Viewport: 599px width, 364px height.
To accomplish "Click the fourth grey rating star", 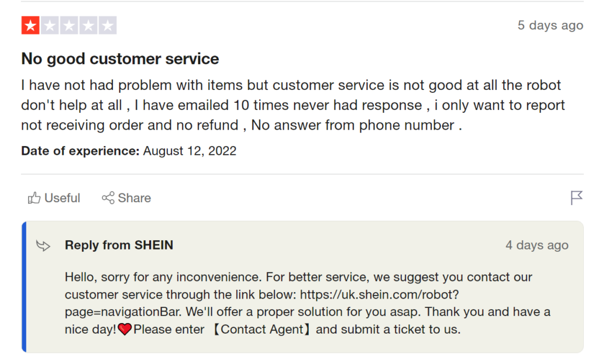I will point(88,26).
